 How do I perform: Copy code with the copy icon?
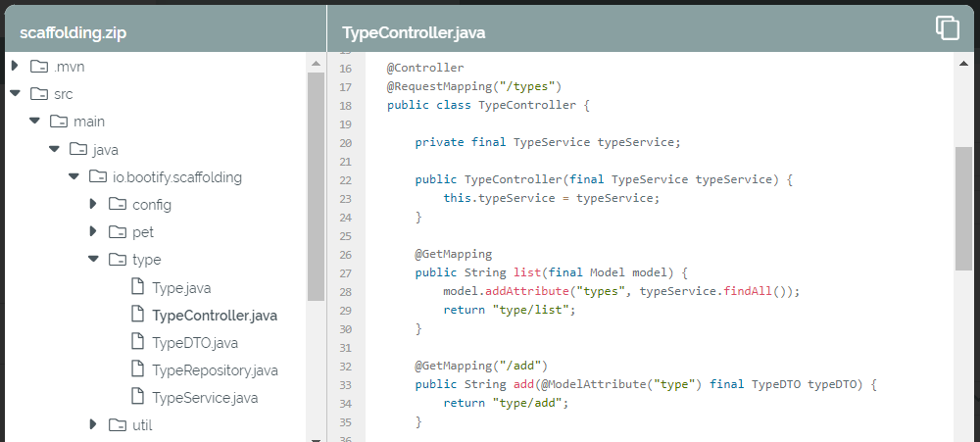pos(947,28)
